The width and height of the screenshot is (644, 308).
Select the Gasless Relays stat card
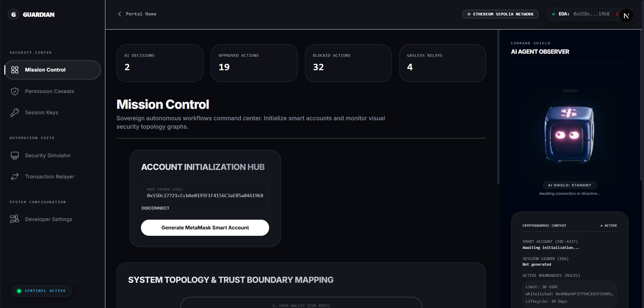click(443, 63)
